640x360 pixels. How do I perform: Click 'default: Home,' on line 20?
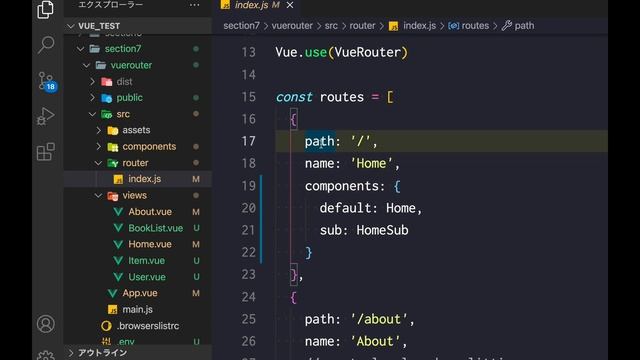[371, 208]
